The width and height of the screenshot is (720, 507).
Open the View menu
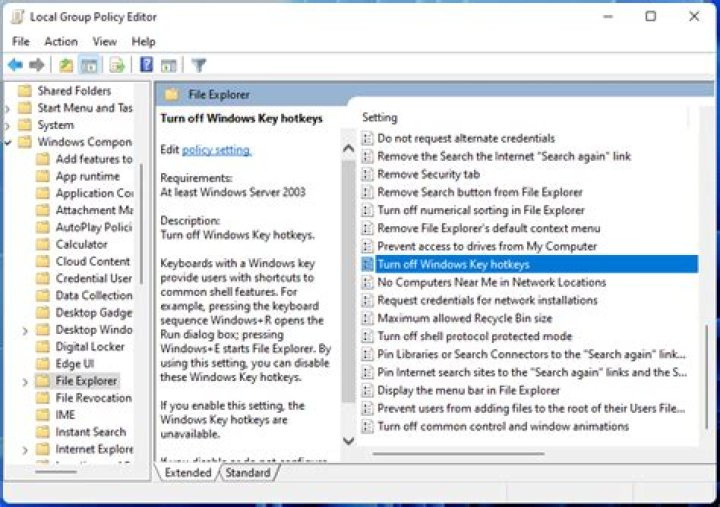click(x=105, y=41)
